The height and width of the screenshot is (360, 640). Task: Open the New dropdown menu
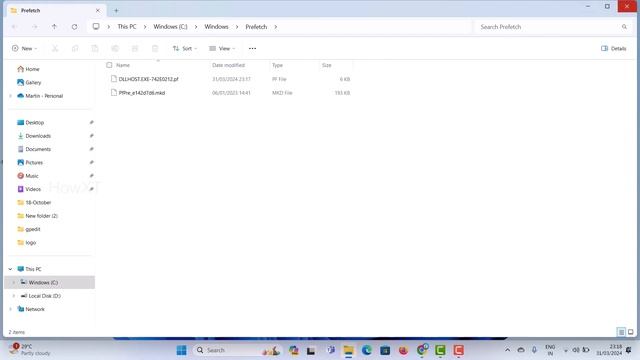[25, 49]
